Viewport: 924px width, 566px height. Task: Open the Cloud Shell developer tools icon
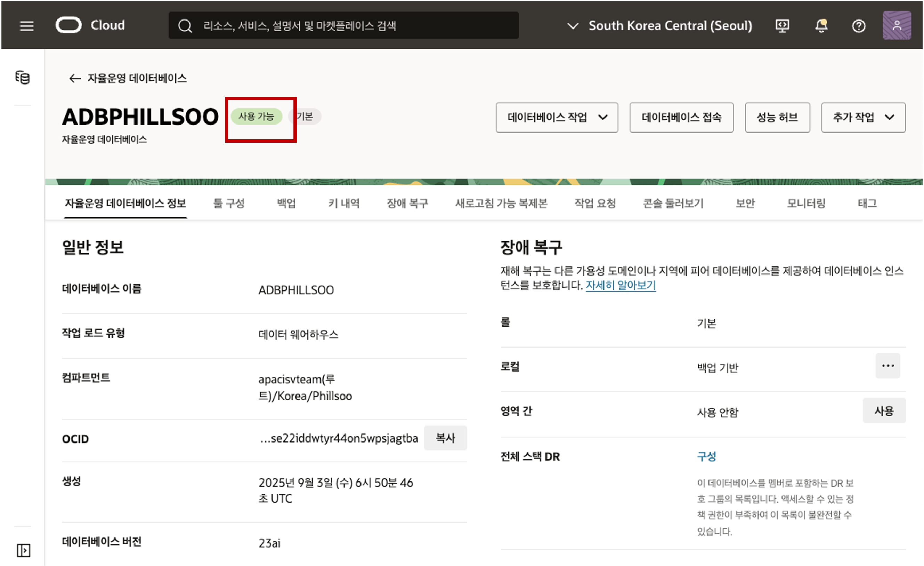tap(782, 26)
